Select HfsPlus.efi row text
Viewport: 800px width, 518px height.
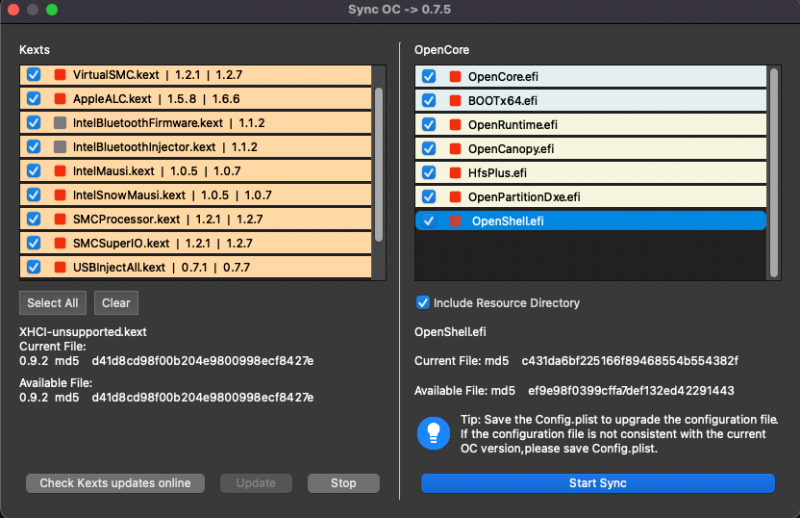497,172
